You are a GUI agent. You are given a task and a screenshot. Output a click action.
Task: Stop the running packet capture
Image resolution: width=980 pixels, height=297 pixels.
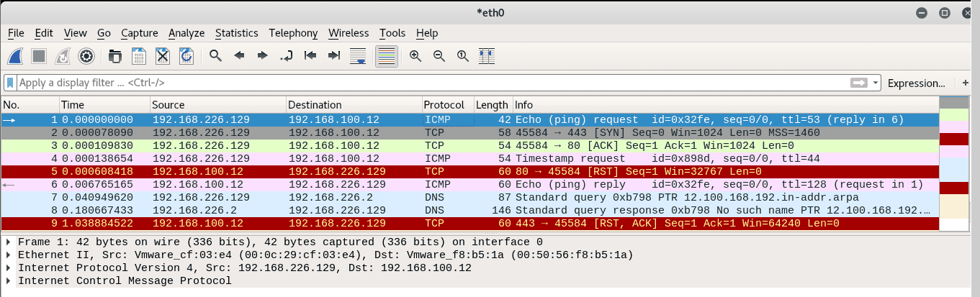40,56
